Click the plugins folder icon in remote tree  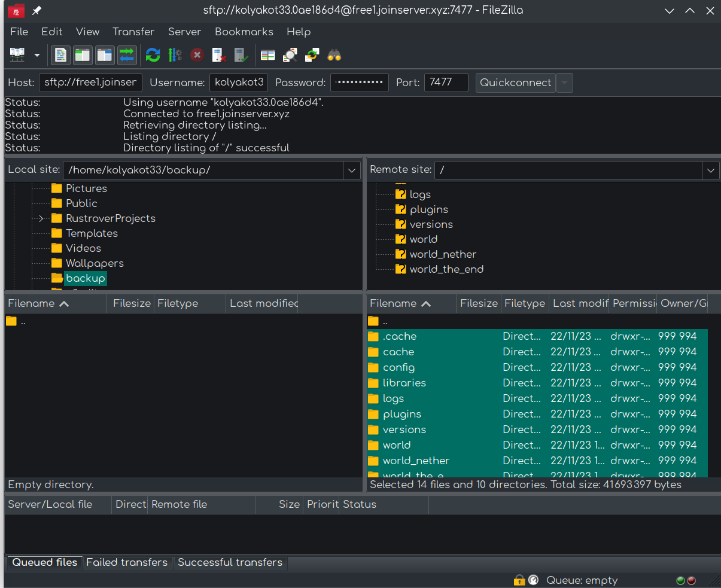pyautogui.click(x=401, y=209)
